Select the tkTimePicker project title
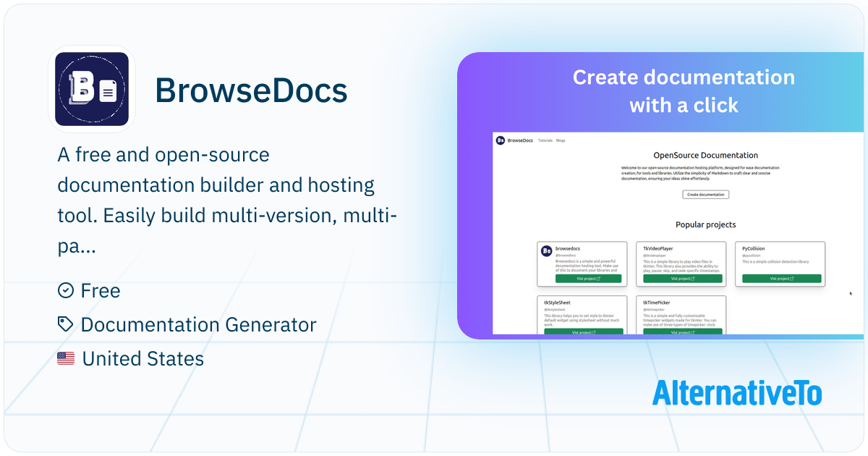 click(x=657, y=302)
